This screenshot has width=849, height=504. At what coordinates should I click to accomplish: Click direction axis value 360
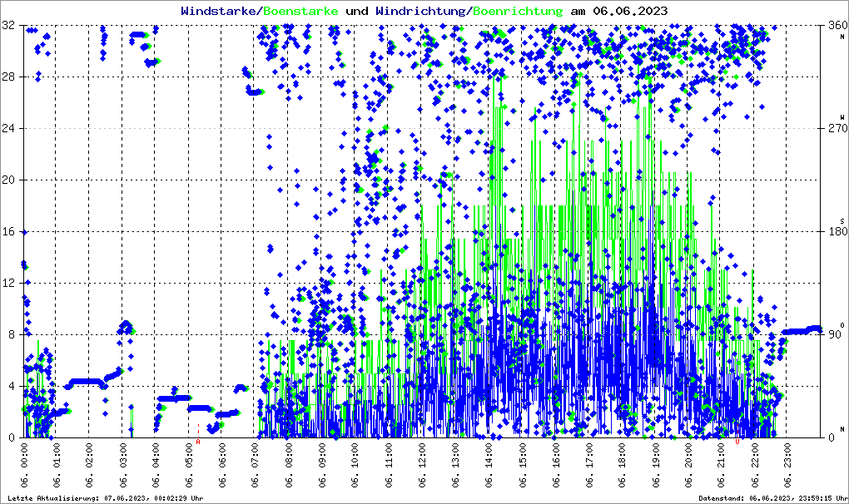[x=837, y=26]
